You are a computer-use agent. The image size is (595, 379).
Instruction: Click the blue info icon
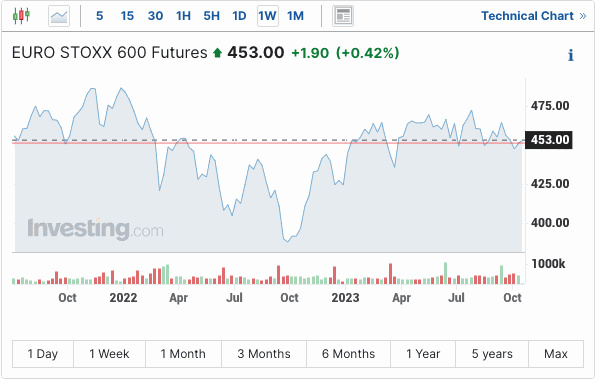tap(571, 55)
